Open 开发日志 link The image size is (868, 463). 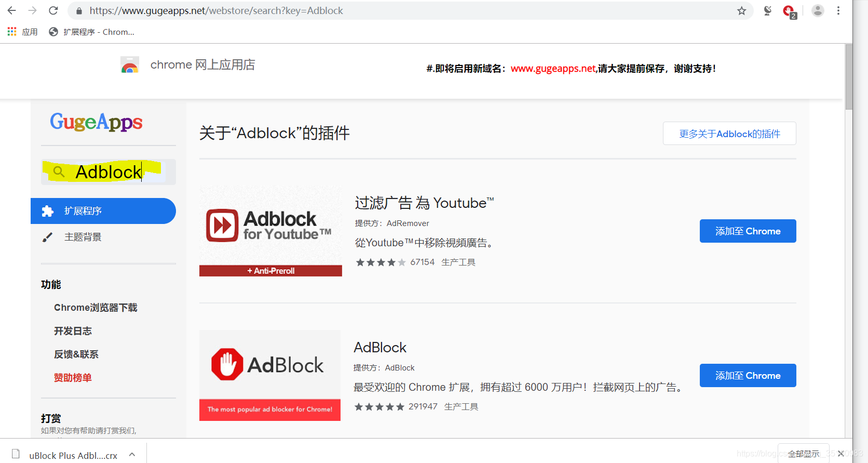click(x=73, y=331)
